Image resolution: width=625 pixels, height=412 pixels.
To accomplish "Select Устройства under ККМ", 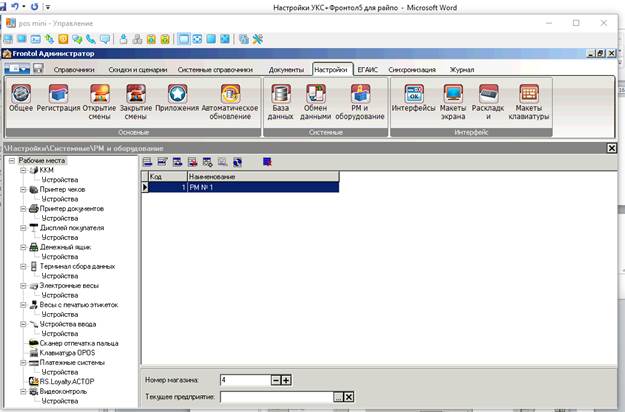I will click(60, 180).
